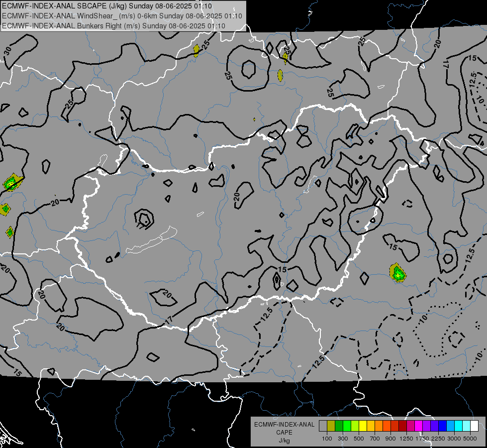Click the grey swatch in the CAPE legend
Image resolution: width=487 pixels, height=448 pixels.
coord(323,426)
